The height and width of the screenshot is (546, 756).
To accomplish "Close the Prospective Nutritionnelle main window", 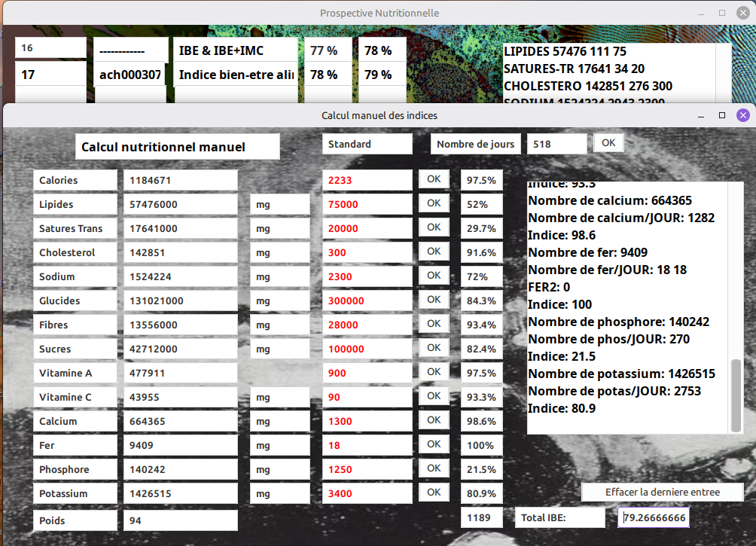I will (743, 13).
